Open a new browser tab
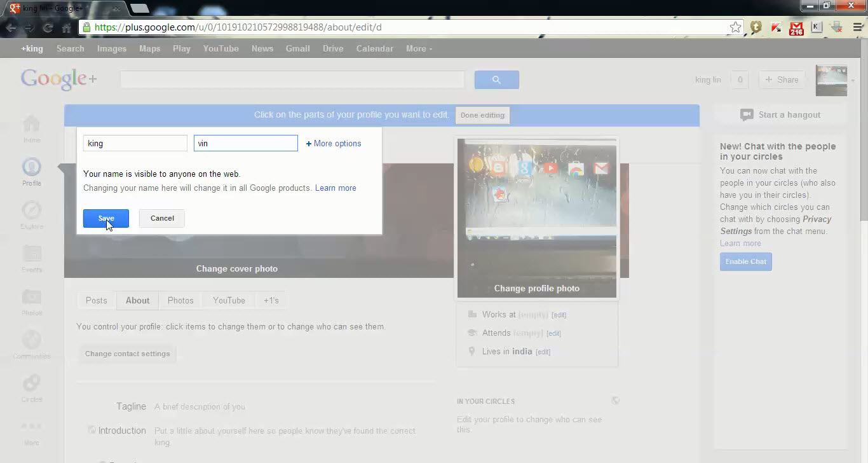This screenshot has width=868, height=463. click(139, 8)
